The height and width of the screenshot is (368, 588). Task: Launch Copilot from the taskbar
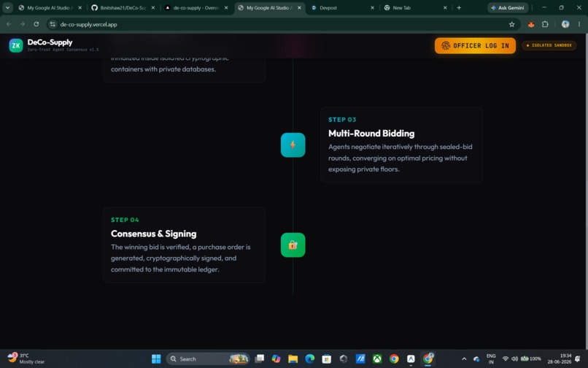[276, 359]
